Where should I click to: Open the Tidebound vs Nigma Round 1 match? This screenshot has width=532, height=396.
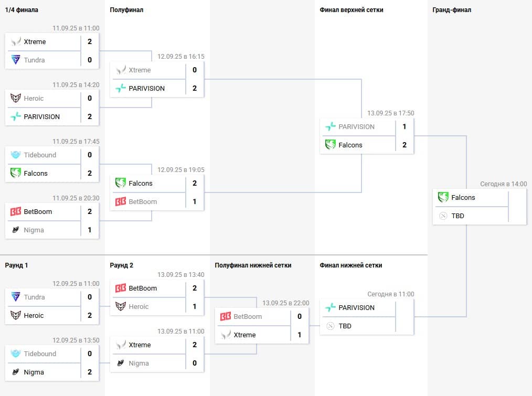(x=52, y=363)
